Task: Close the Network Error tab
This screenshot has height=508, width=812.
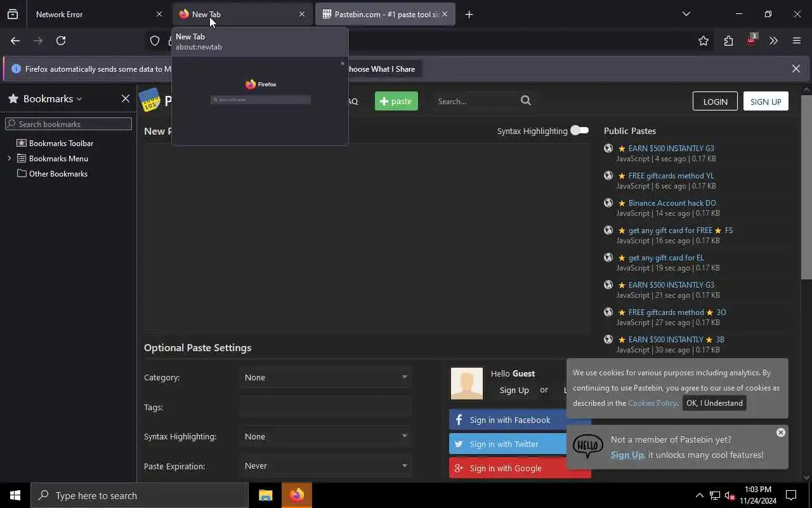Action: (x=159, y=14)
